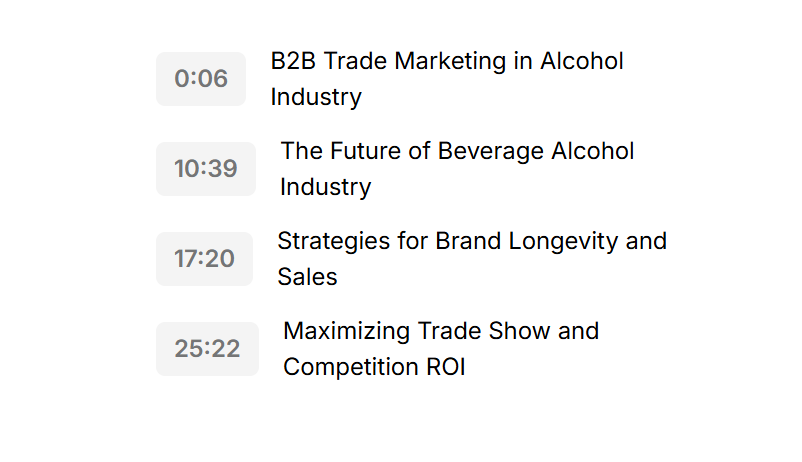The image size is (802, 462).
Task: Select the chapter title about Beverage Alcohol future
Action: (457, 169)
